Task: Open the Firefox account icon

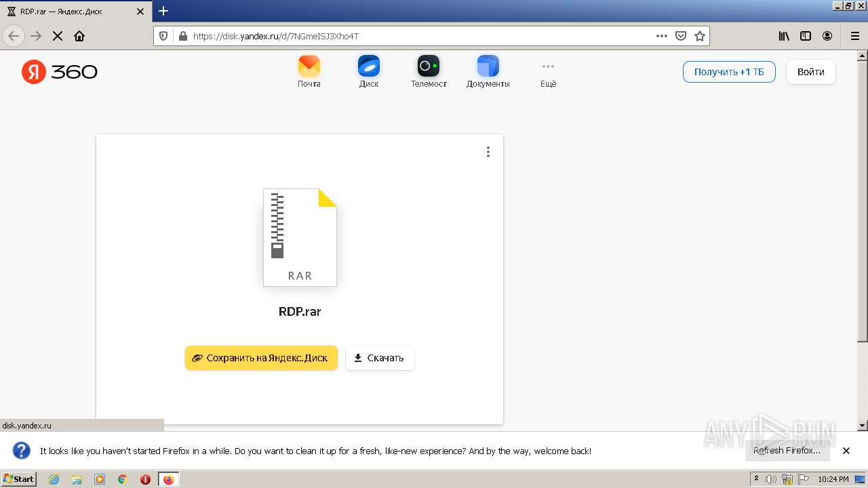Action: (827, 36)
